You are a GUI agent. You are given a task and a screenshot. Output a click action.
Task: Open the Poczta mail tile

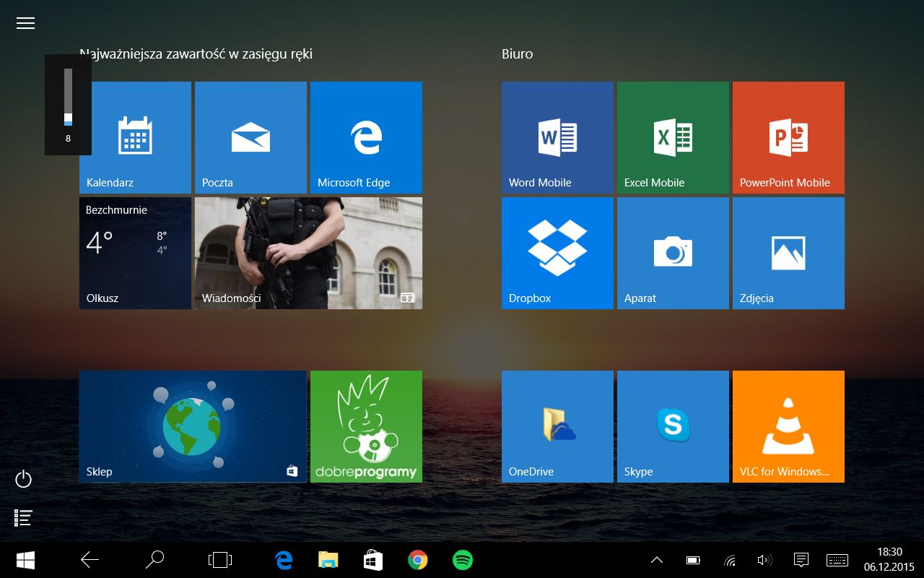pyautogui.click(x=250, y=137)
